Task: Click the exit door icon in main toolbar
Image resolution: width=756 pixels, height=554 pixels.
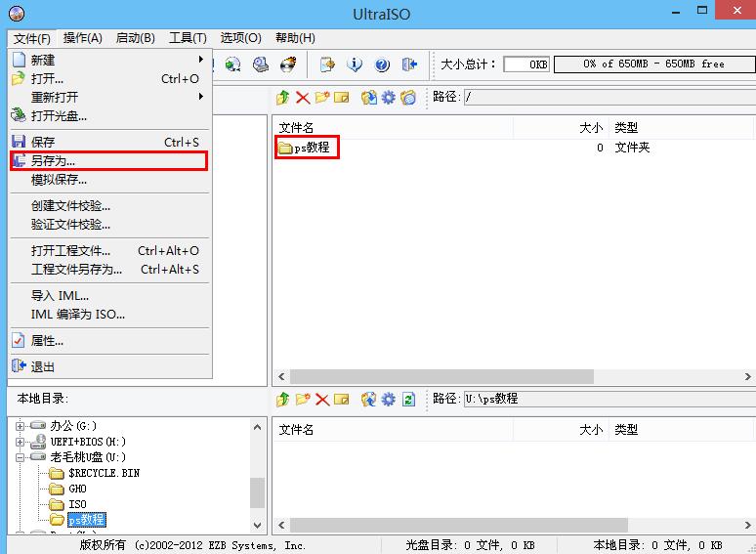Action: (409, 64)
